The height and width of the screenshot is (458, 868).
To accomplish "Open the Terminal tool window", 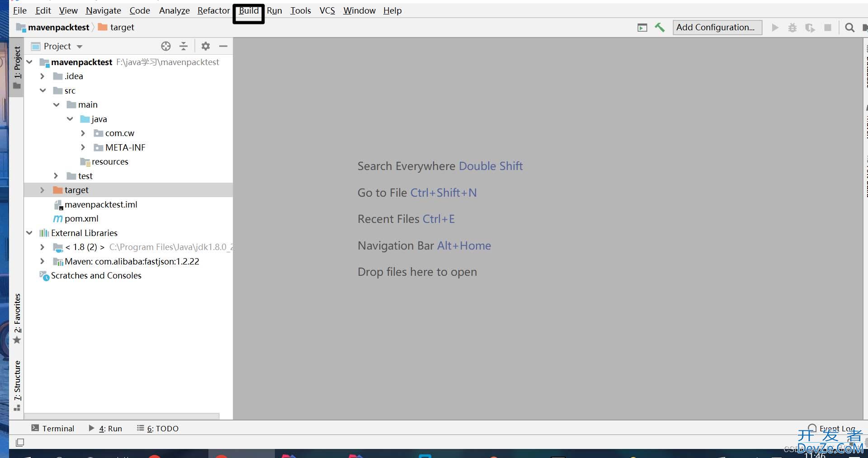I will 53,428.
